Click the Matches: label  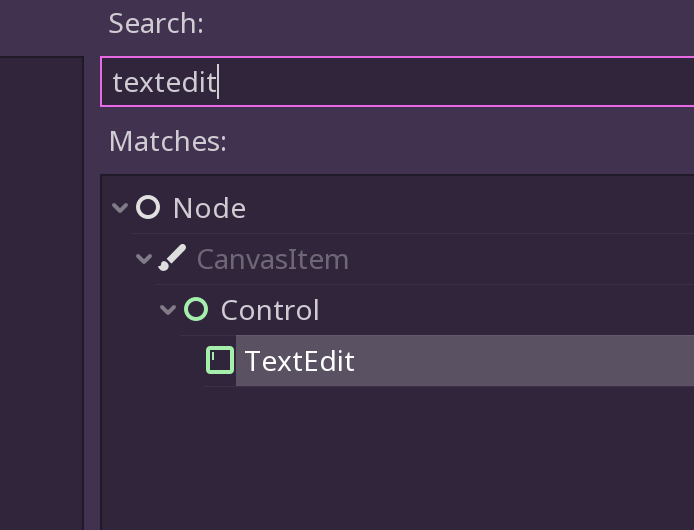click(168, 141)
